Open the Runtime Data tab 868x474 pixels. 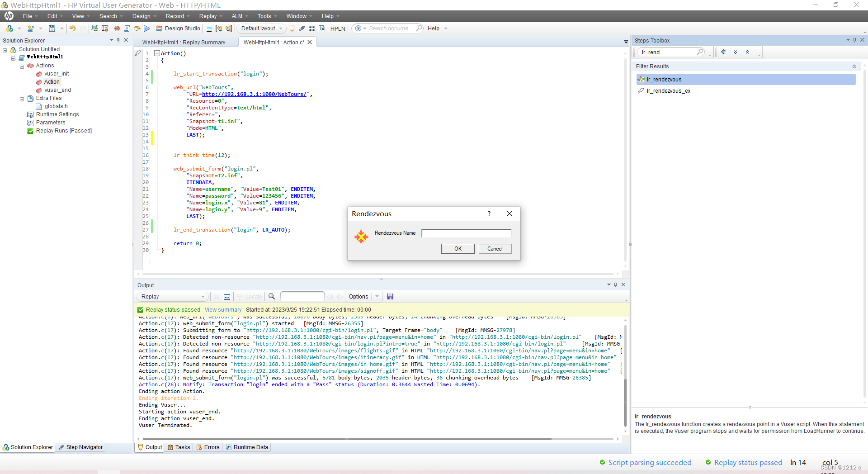tap(247, 447)
